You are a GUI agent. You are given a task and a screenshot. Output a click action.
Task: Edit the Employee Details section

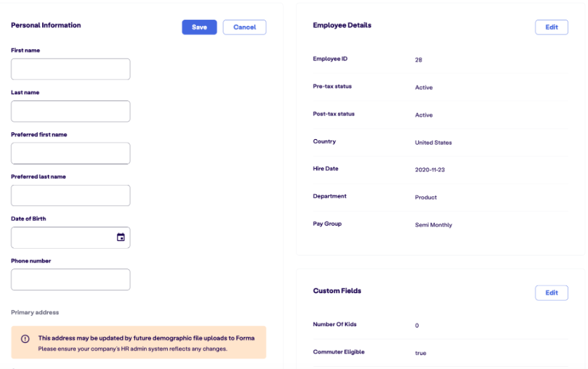click(x=551, y=27)
